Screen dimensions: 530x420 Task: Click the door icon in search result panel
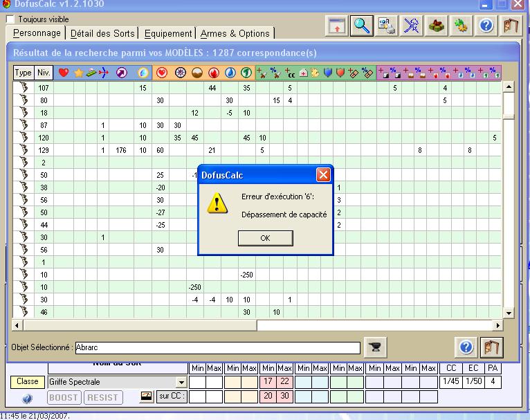(x=491, y=347)
